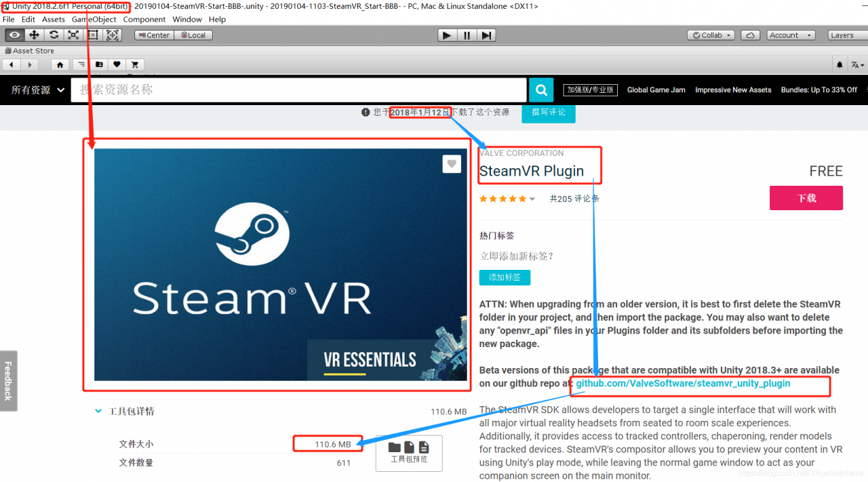Select the Hand view tool

[15, 35]
